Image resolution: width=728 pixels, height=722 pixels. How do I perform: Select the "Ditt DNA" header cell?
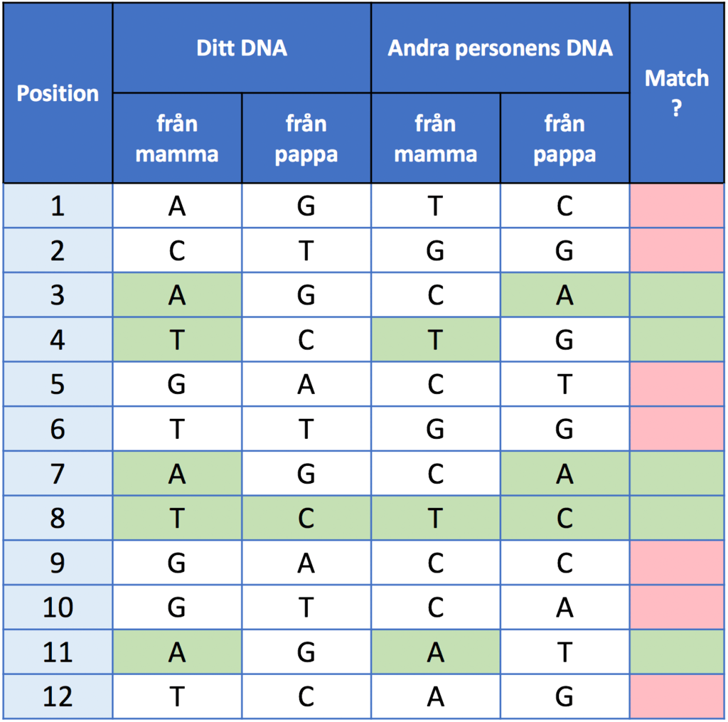[242, 48]
